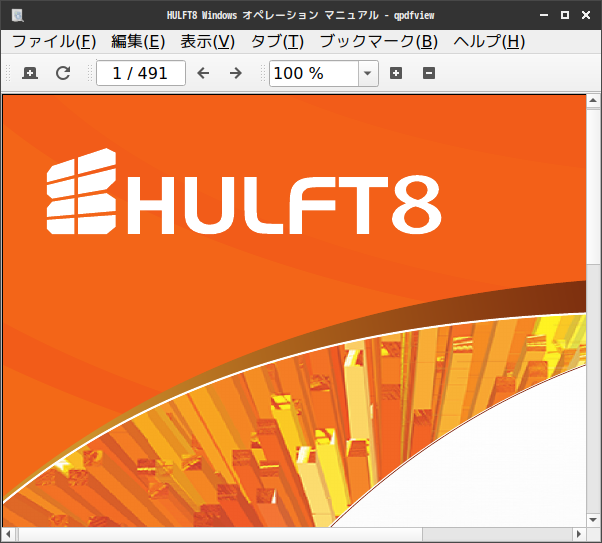Click horizontal scrollbar left arrow
Screen dimensions: 602x543
click(x=8, y=534)
